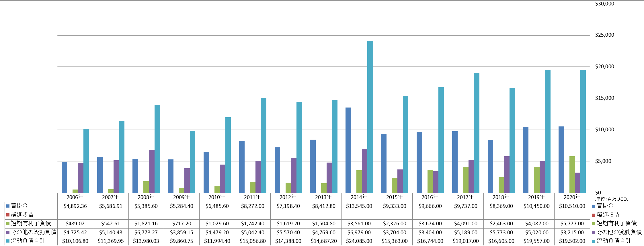
Task: Click the $5,686.91 cell
Action: tap(111, 206)
